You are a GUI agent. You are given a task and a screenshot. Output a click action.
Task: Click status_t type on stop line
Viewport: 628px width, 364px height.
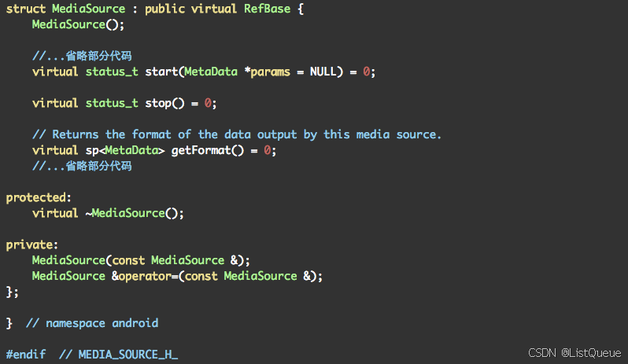[112, 103]
